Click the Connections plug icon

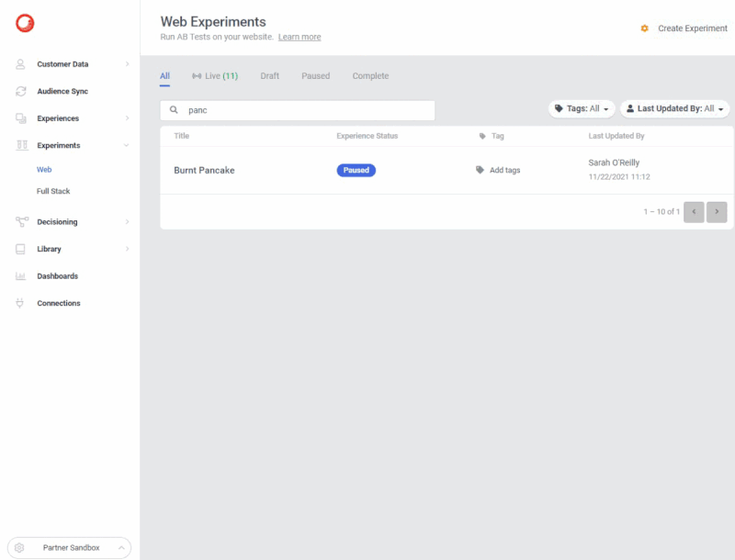point(20,303)
